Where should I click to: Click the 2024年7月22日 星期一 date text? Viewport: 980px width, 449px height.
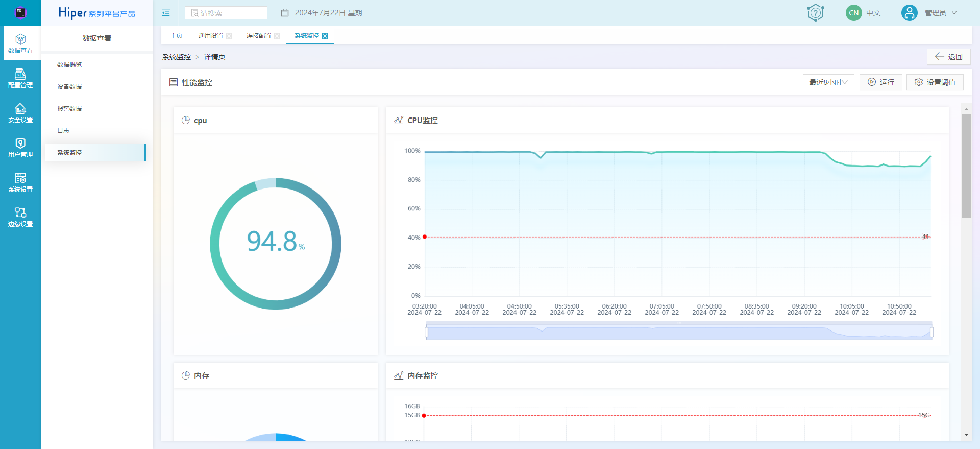[x=332, y=13]
